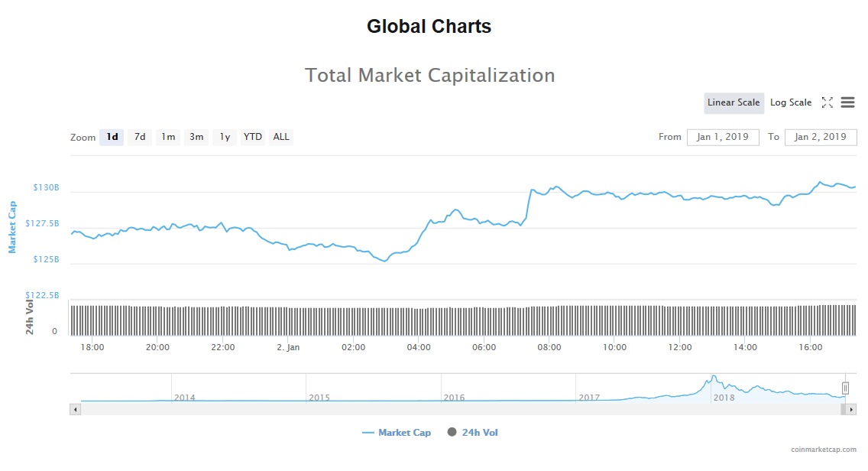This screenshot has height=471, width=868.
Task: Click the From date field
Action: click(723, 138)
